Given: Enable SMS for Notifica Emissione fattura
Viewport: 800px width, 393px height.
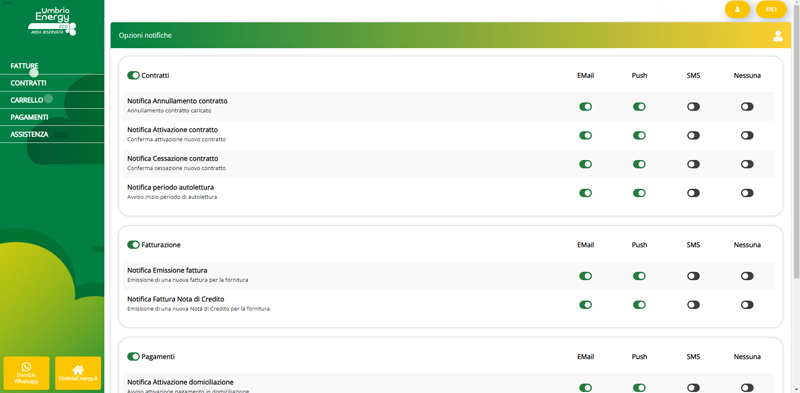Looking at the screenshot, I should 693,276.
